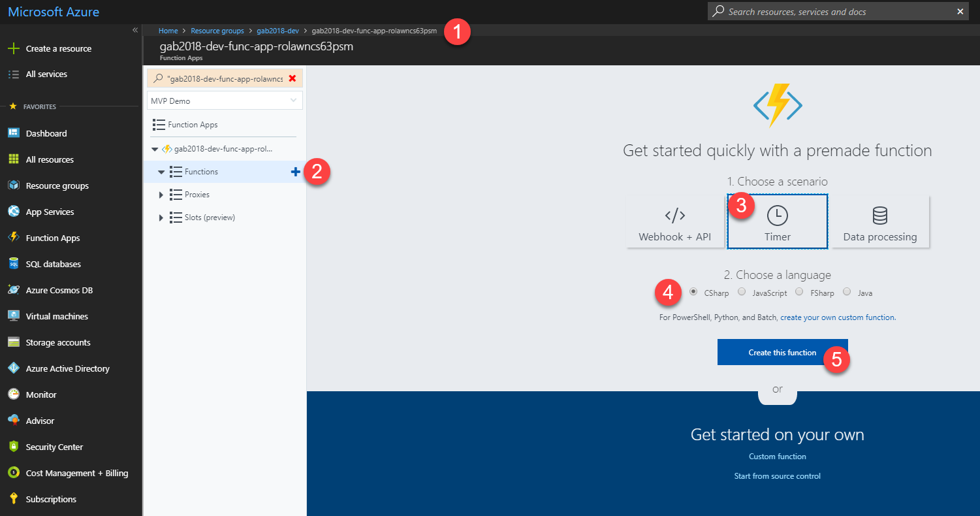This screenshot has width=980, height=516.
Task: Select the Functions tree item label
Action: [x=201, y=172]
